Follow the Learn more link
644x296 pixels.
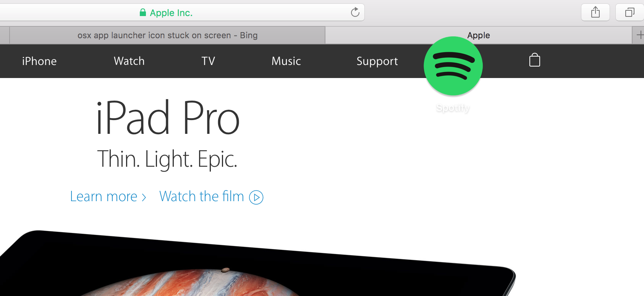click(x=108, y=197)
